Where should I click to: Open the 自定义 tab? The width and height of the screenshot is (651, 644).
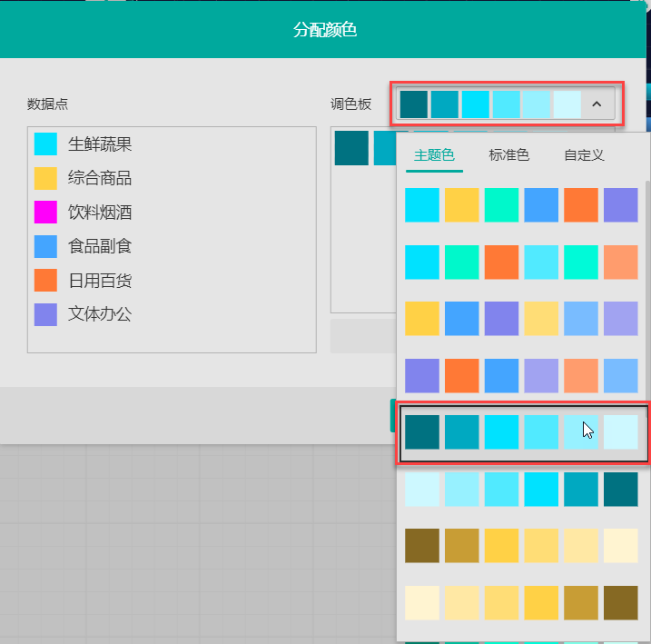[x=584, y=155]
